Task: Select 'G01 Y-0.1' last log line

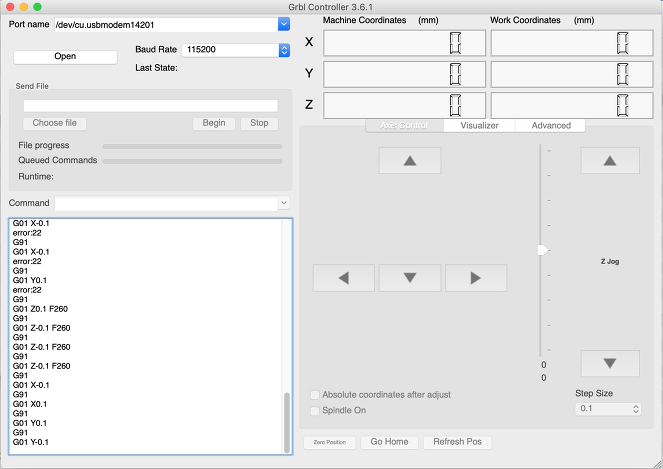Action: (x=30, y=442)
